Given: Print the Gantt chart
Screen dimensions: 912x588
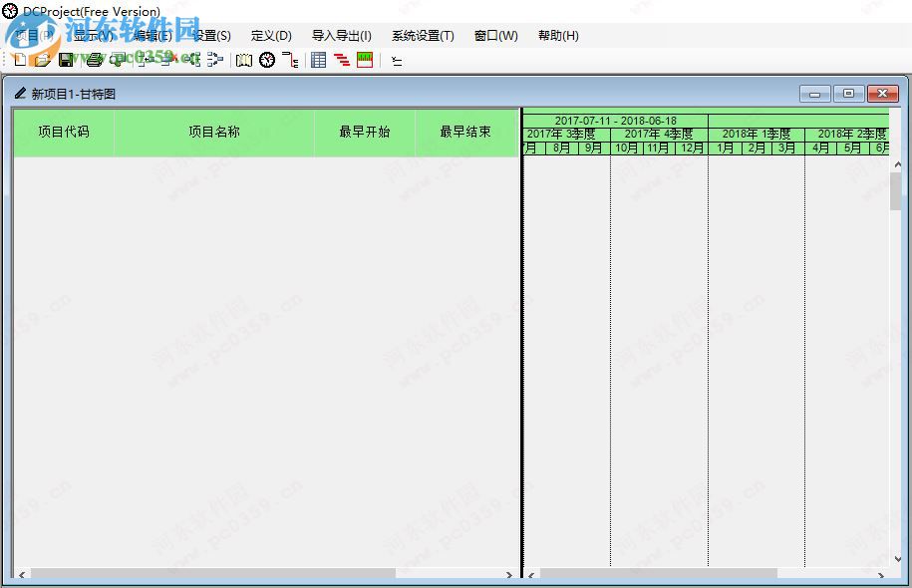Looking at the screenshot, I should coord(92,58).
